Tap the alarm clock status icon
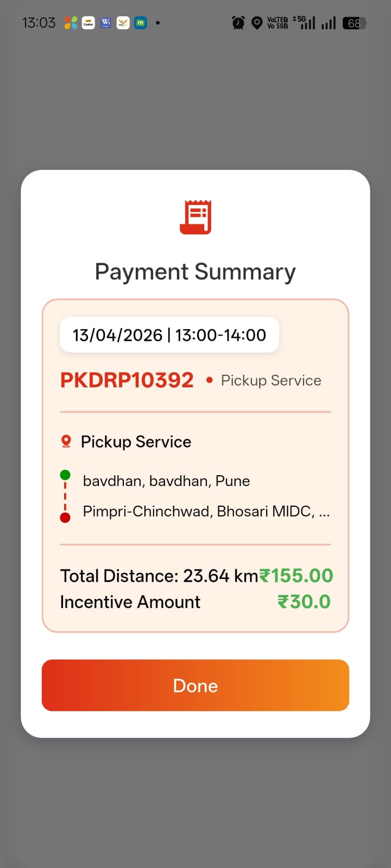The width and height of the screenshot is (391, 868). tap(238, 23)
